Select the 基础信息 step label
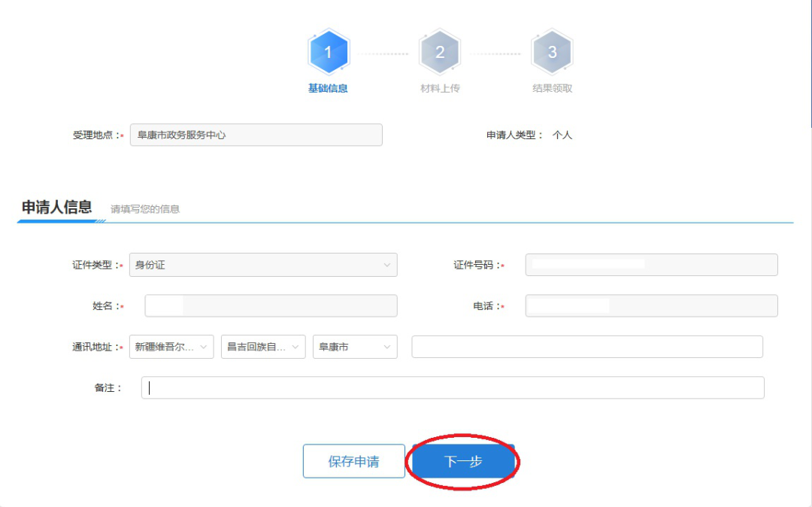 tap(328, 88)
